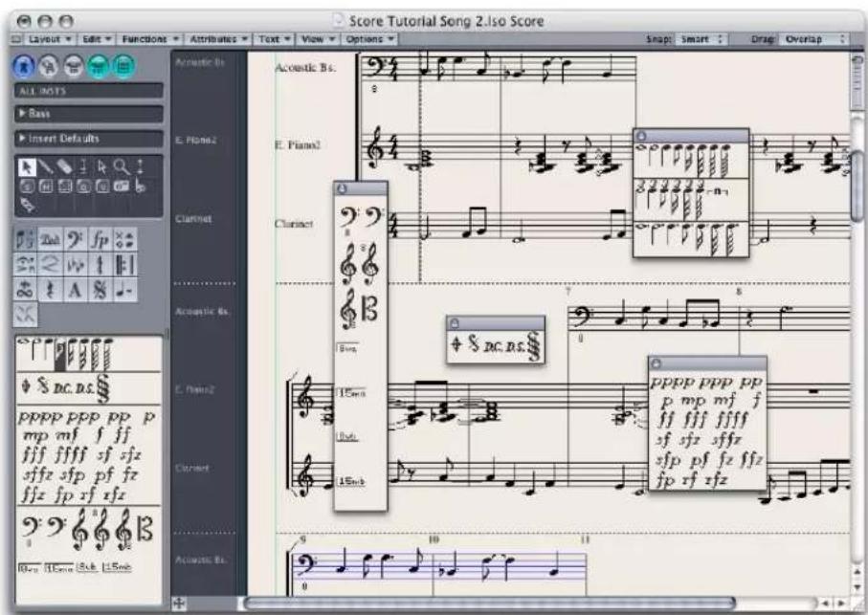Image resolution: width=868 pixels, height=615 pixels.
Task: Toggle the blue running-man Catch button
Action: (x=23, y=66)
